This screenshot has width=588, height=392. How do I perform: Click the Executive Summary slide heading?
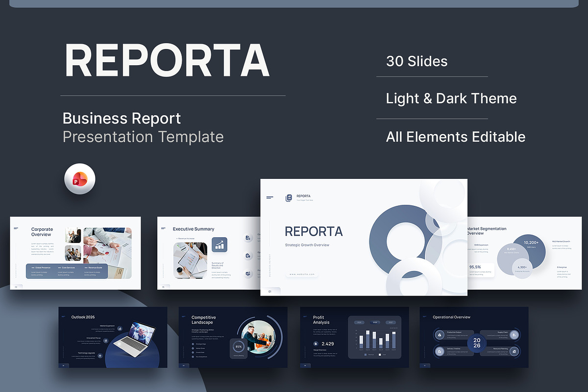pyautogui.click(x=194, y=229)
